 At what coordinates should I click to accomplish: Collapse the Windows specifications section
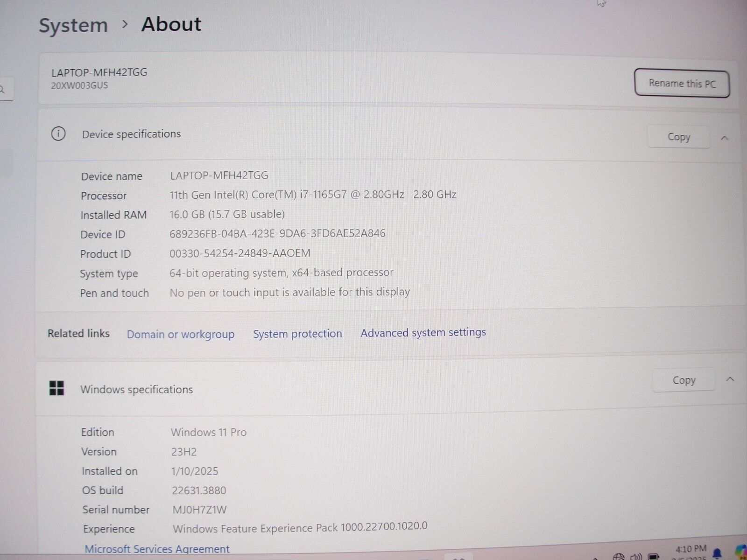pos(730,379)
